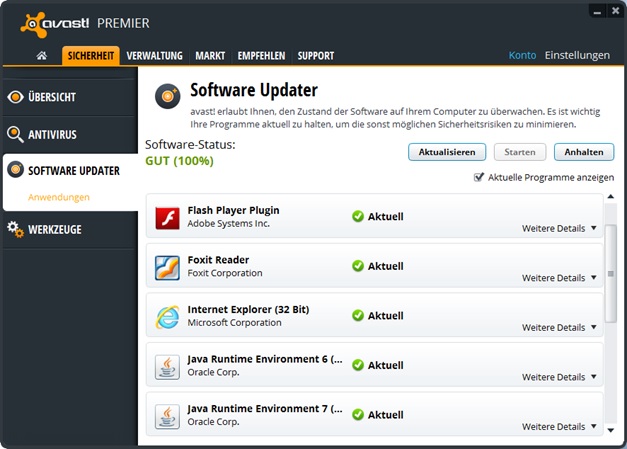Click the Übersicht eye icon in the sidebar

(x=15, y=97)
